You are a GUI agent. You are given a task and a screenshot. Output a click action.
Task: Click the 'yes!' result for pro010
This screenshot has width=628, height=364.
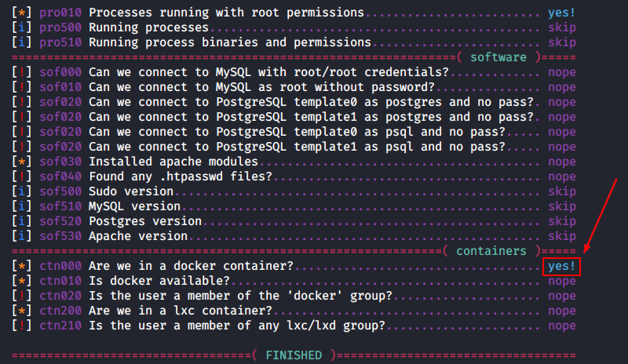pyautogui.click(x=561, y=13)
